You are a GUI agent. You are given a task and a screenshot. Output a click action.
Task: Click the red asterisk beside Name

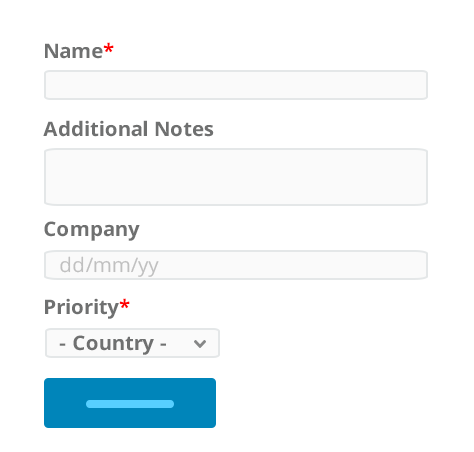(108, 49)
